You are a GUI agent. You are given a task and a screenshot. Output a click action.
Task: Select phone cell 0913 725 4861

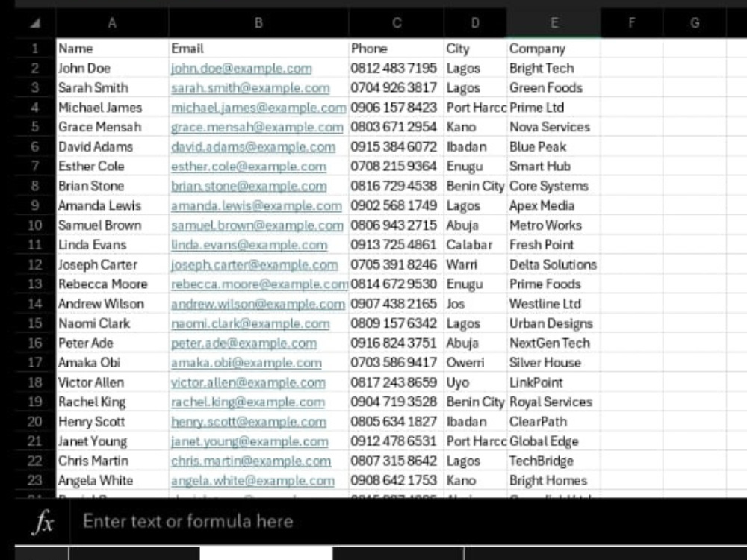(397, 245)
